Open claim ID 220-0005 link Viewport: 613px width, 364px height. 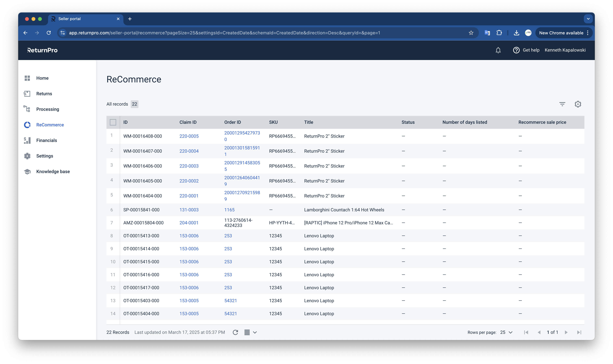point(189,136)
